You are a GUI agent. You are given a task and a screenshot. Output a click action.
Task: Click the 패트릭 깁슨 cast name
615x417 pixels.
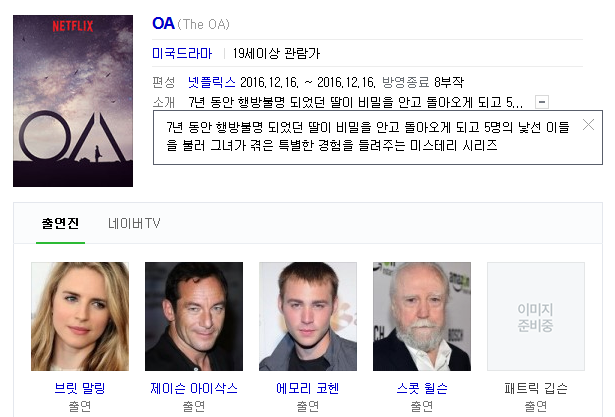coord(536,388)
